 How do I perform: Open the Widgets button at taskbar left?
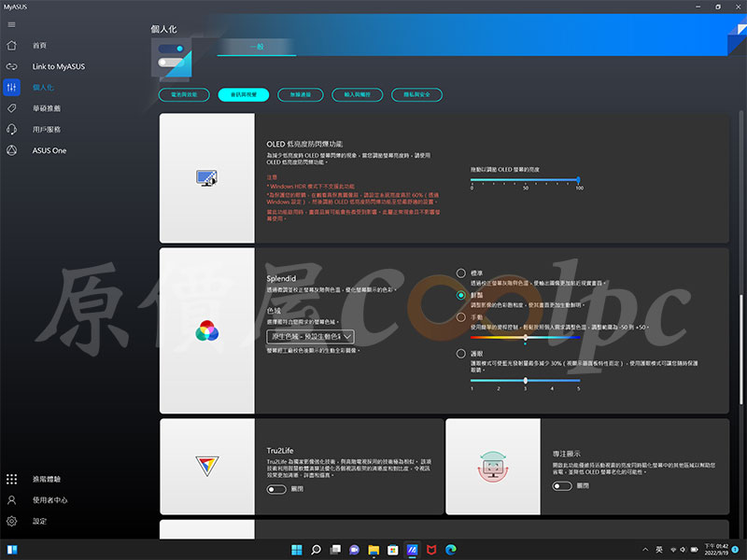[x=12, y=550]
